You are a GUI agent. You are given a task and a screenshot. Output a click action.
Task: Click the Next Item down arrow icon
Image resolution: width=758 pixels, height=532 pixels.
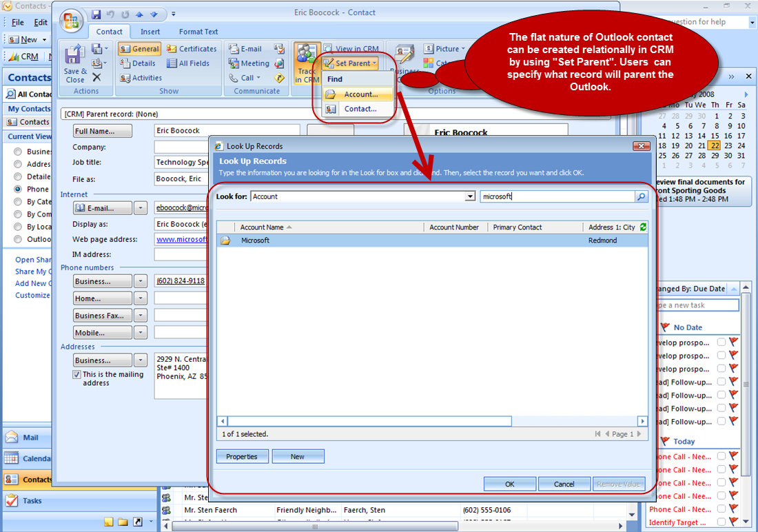pyautogui.click(x=154, y=14)
